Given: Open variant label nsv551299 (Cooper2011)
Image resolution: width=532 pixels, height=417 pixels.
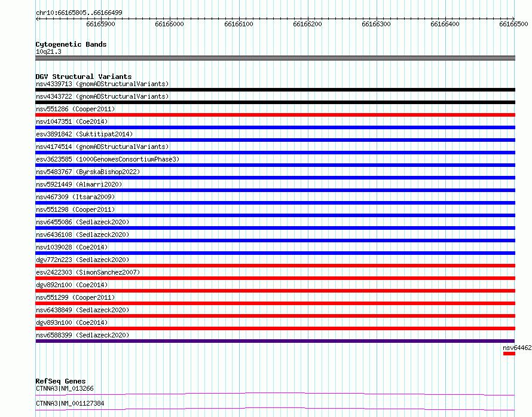Looking at the screenshot, I should tap(75, 297).
